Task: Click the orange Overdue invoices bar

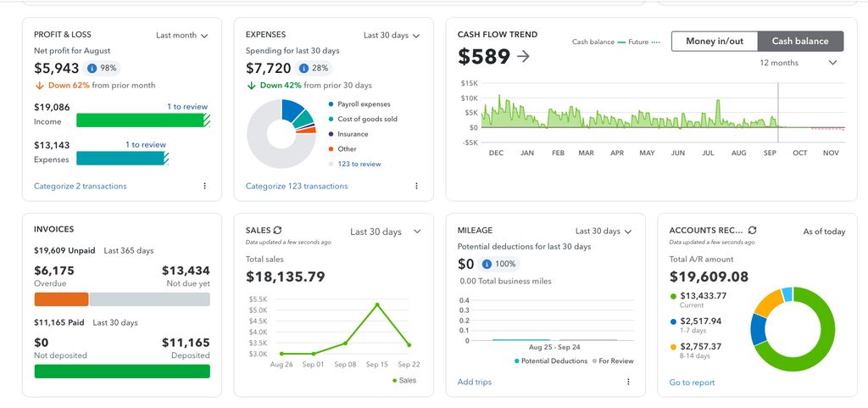Action: 61,299
